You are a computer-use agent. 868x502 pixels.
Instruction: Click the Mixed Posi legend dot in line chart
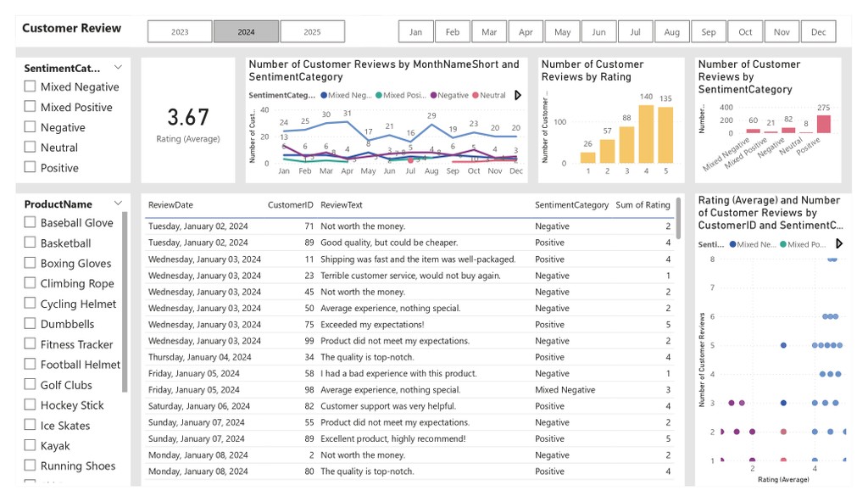click(379, 95)
